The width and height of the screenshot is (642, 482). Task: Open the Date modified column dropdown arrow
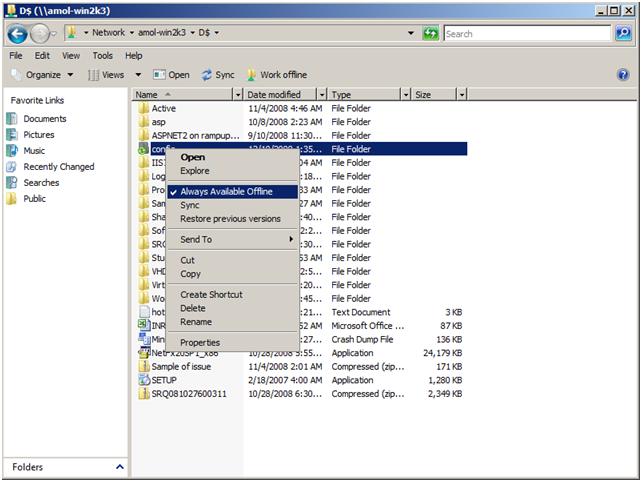(x=322, y=95)
